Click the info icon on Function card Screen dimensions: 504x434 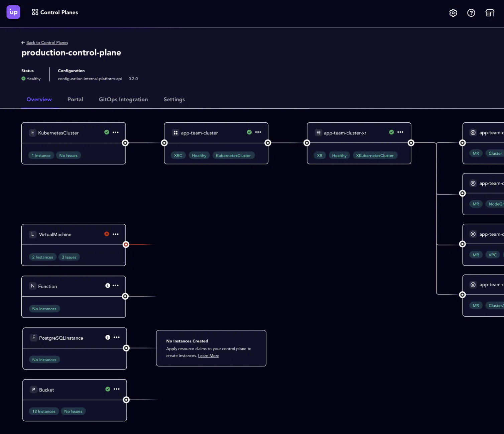click(x=108, y=286)
